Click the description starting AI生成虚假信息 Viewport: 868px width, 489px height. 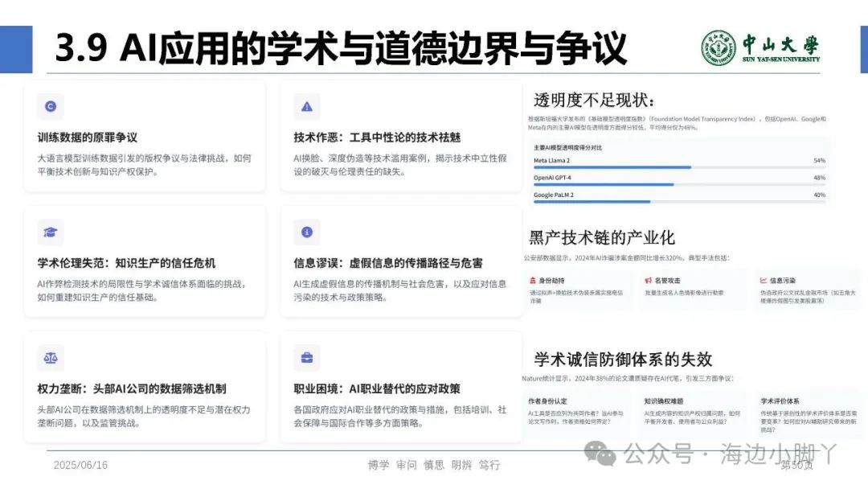[399, 290]
